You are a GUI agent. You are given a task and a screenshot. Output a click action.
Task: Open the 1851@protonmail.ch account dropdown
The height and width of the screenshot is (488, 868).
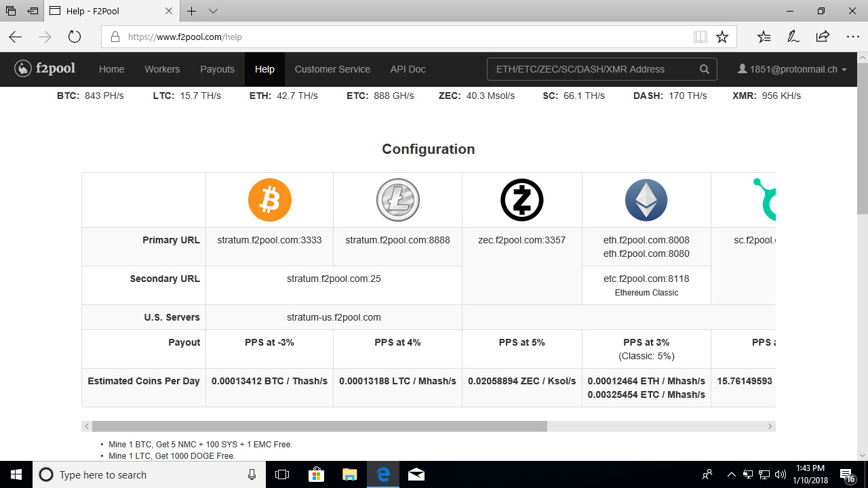pos(793,69)
